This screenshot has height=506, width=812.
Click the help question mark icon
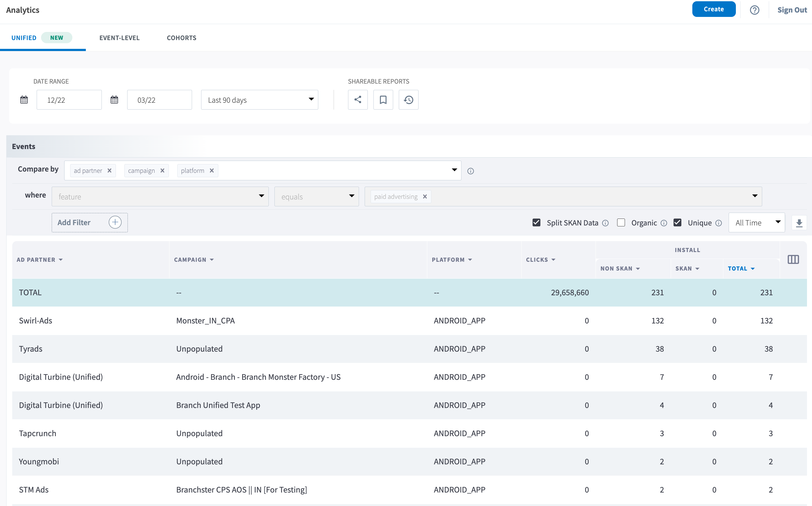pos(754,10)
